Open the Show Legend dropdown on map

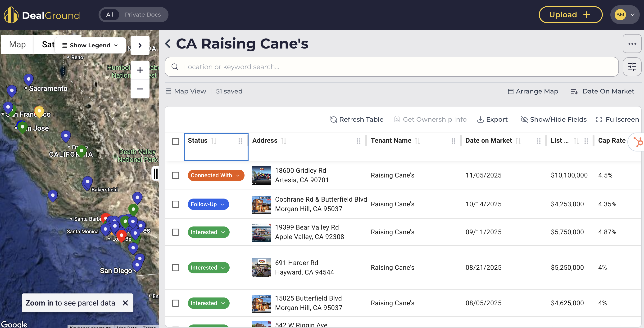[x=90, y=45]
